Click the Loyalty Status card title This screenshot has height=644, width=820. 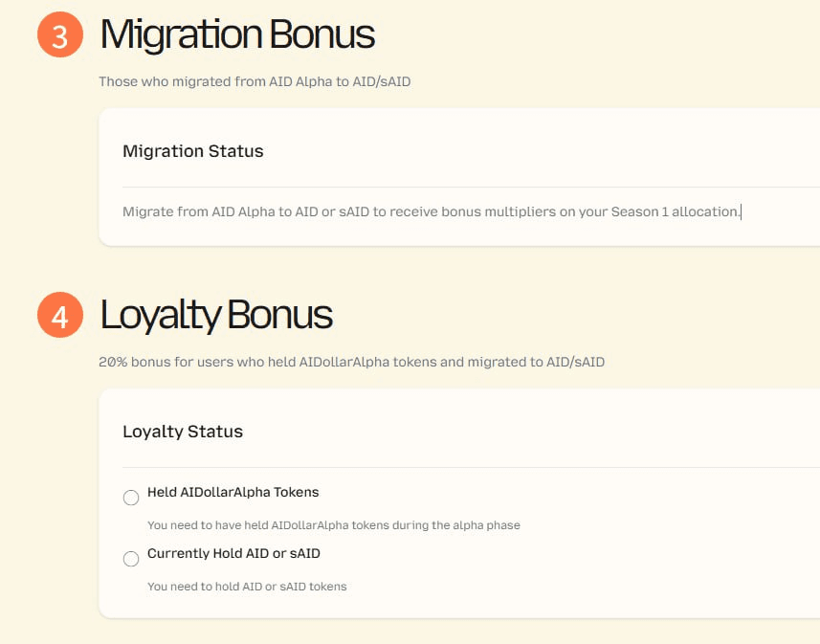(x=183, y=432)
